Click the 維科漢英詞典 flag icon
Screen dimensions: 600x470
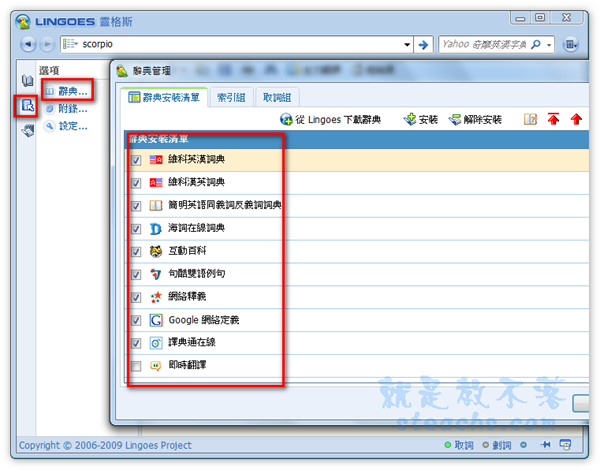[156, 183]
